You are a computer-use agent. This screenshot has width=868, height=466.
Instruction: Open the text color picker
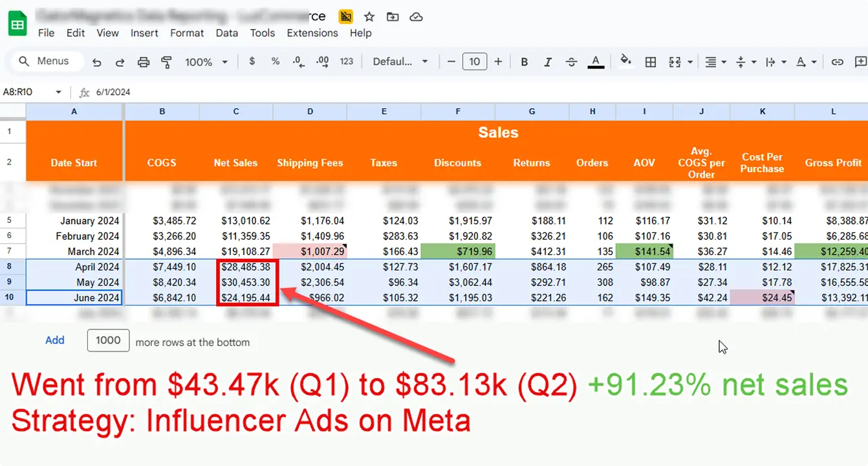point(596,62)
